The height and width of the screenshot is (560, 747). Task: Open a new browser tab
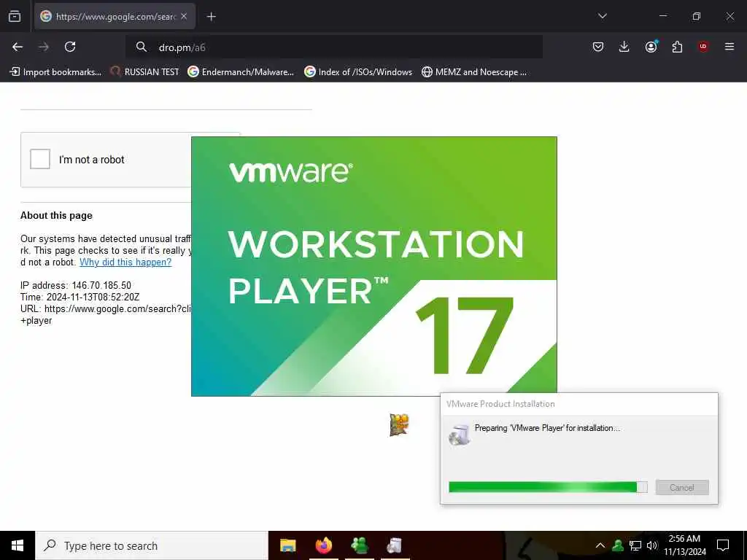[212, 17]
